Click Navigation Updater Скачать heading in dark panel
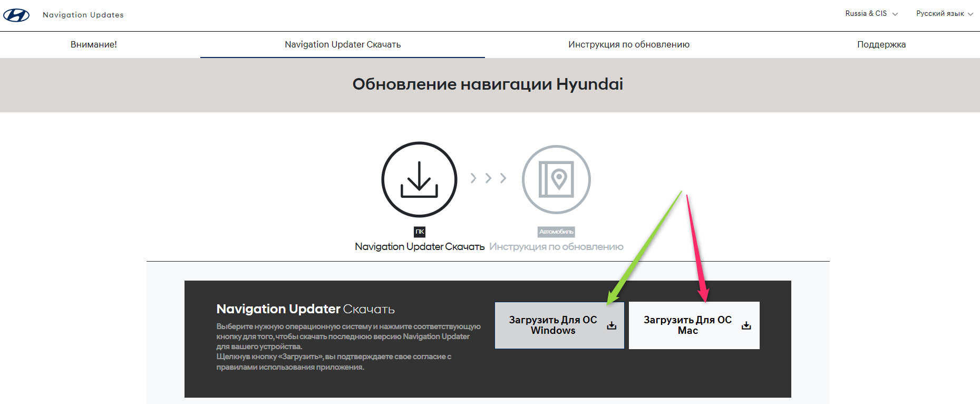980x404 pixels. click(305, 309)
